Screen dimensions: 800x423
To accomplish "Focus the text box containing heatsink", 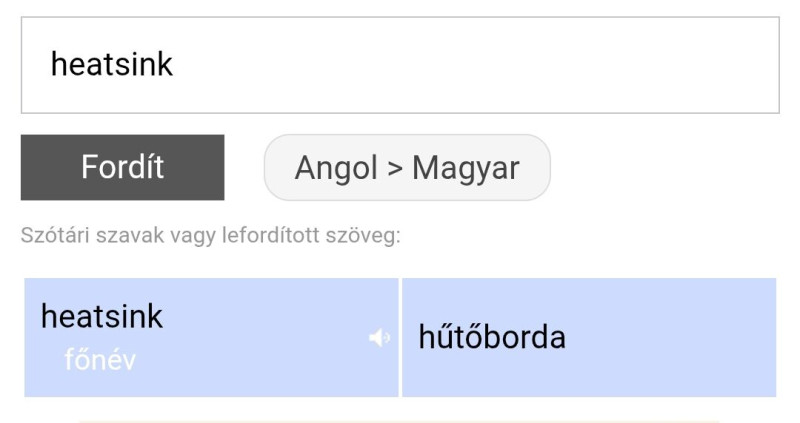I will [x=400, y=65].
